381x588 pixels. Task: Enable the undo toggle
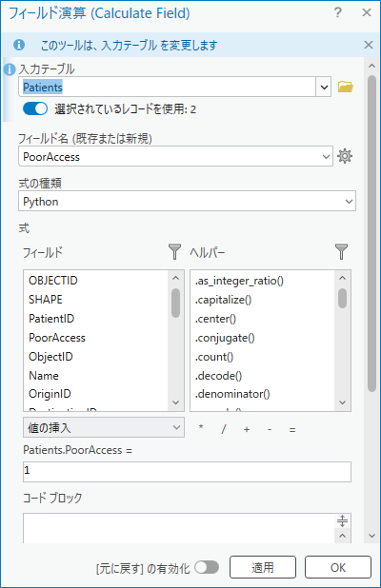click(207, 567)
